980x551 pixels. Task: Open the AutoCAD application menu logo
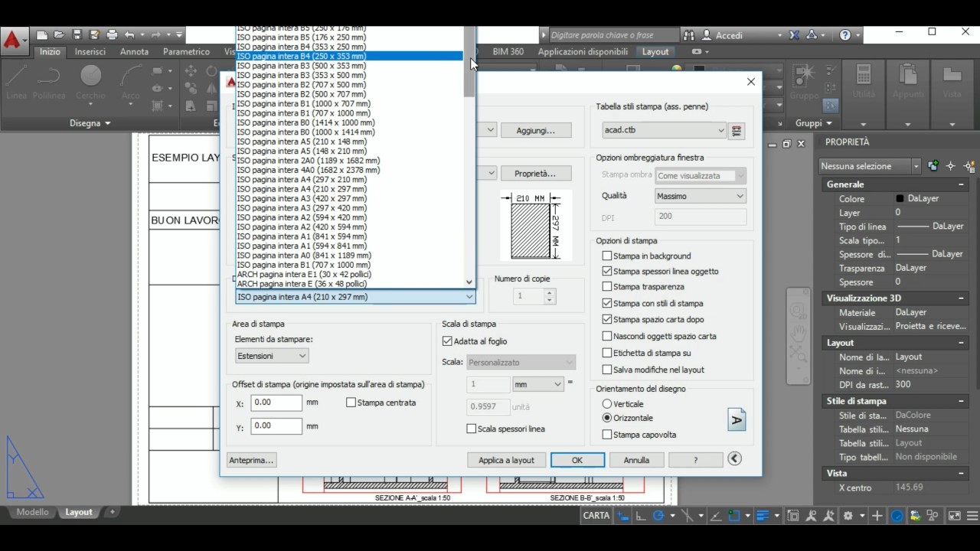pos(13,40)
